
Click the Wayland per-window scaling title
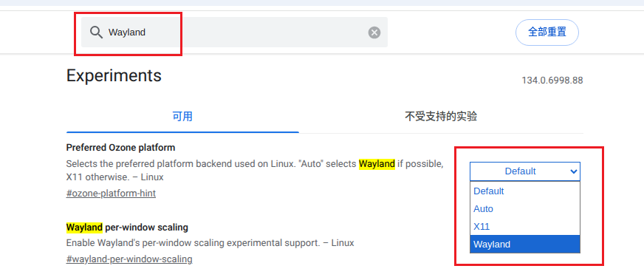(x=127, y=227)
